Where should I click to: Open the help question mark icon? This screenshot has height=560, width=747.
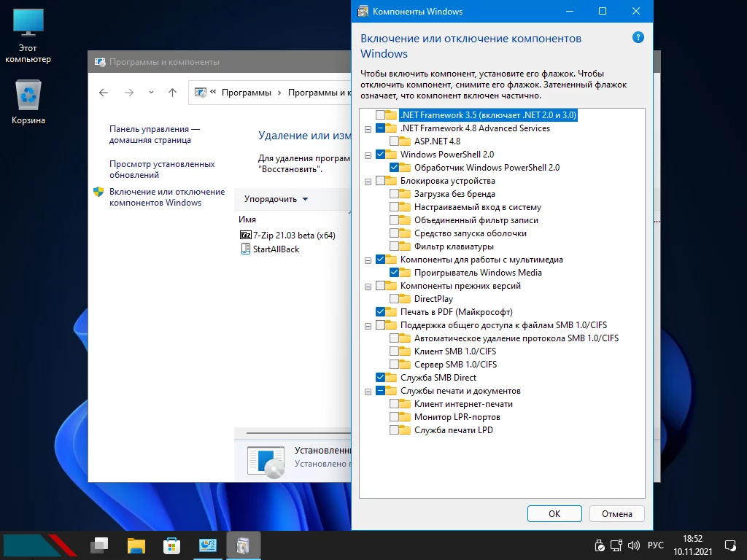(x=638, y=37)
